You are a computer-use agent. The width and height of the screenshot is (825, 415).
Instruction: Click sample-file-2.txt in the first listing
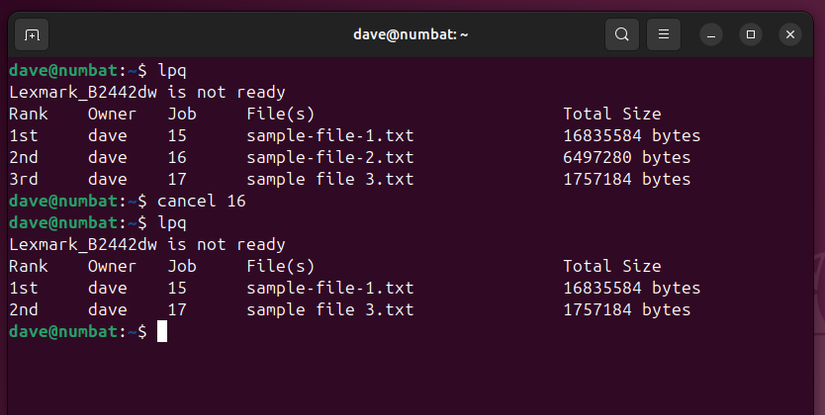(x=330, y=157)
